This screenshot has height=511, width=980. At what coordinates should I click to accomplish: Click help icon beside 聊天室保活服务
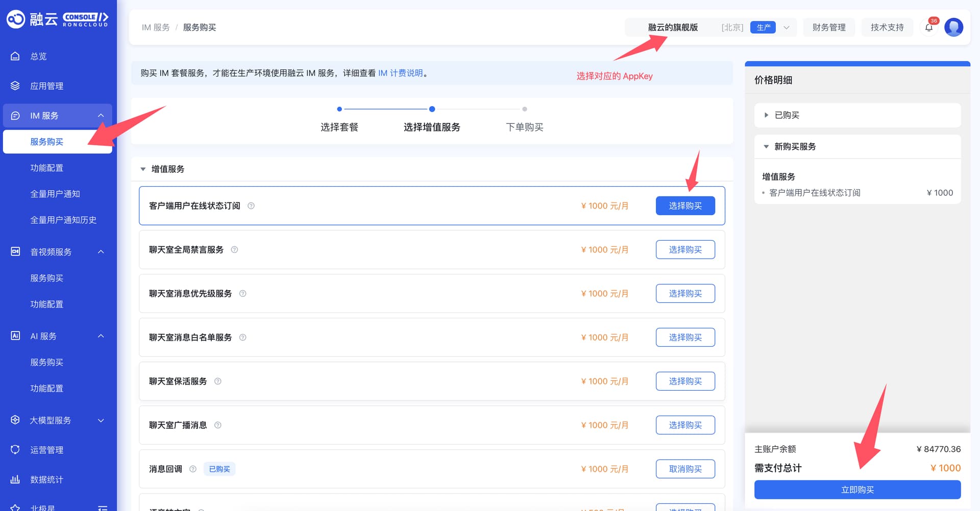[x=218, y=381]
